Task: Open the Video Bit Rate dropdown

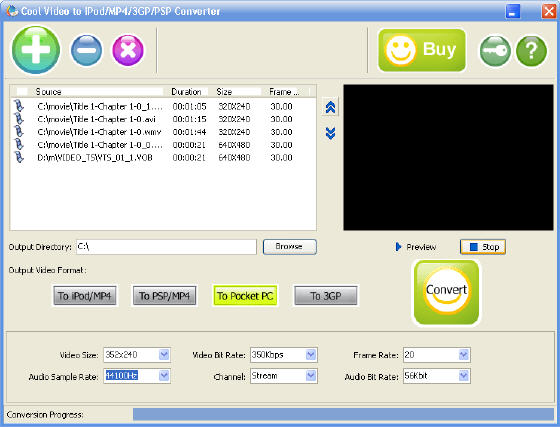Action: tap(311, 355)
